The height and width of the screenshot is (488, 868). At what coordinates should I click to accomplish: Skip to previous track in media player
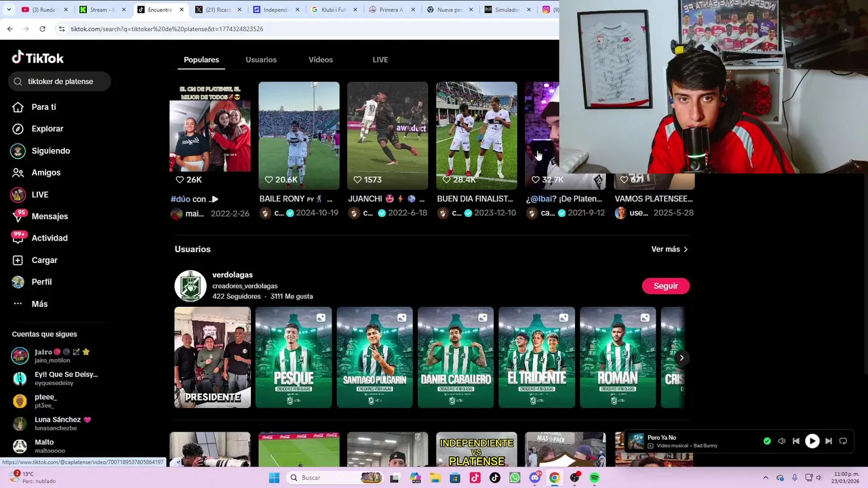795,441
